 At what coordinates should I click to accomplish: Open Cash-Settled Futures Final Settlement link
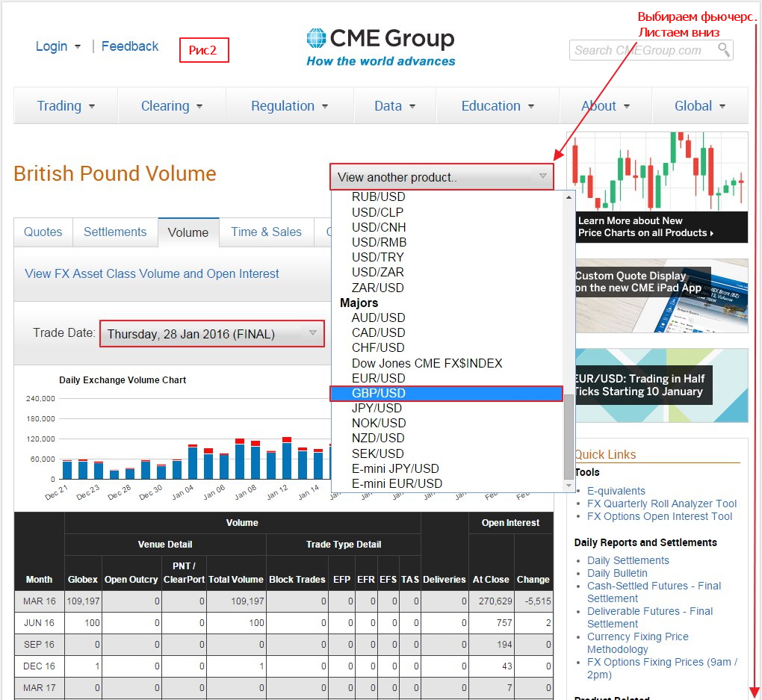(x=654, y=592)
